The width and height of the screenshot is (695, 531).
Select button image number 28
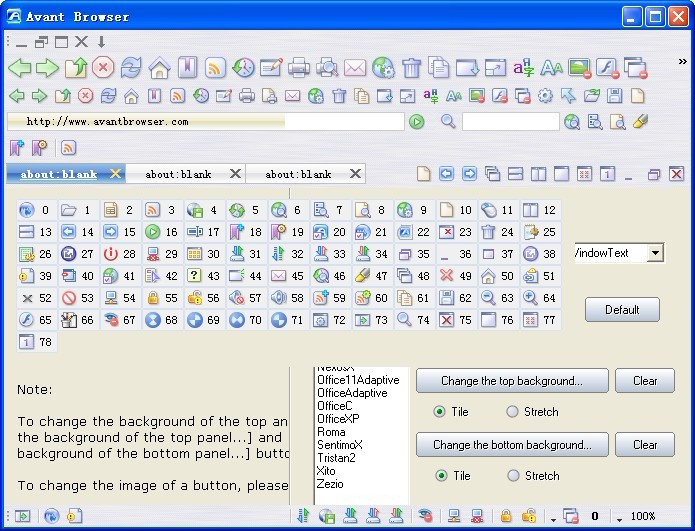tap(120, 254)
